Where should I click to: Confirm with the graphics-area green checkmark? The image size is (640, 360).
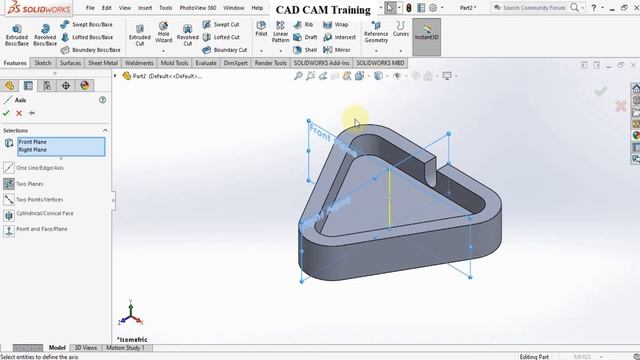click(x=600, y=91)
